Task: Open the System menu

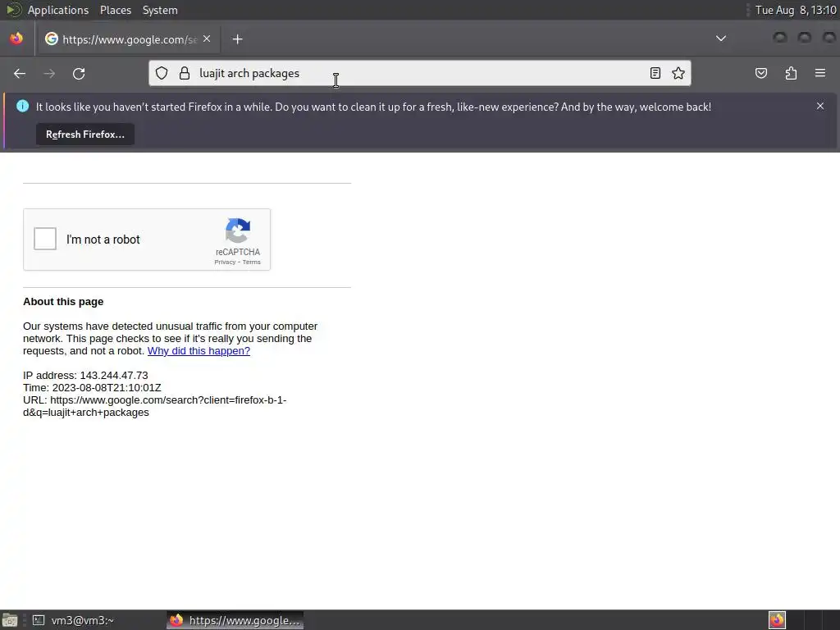Action: point(160,10)
